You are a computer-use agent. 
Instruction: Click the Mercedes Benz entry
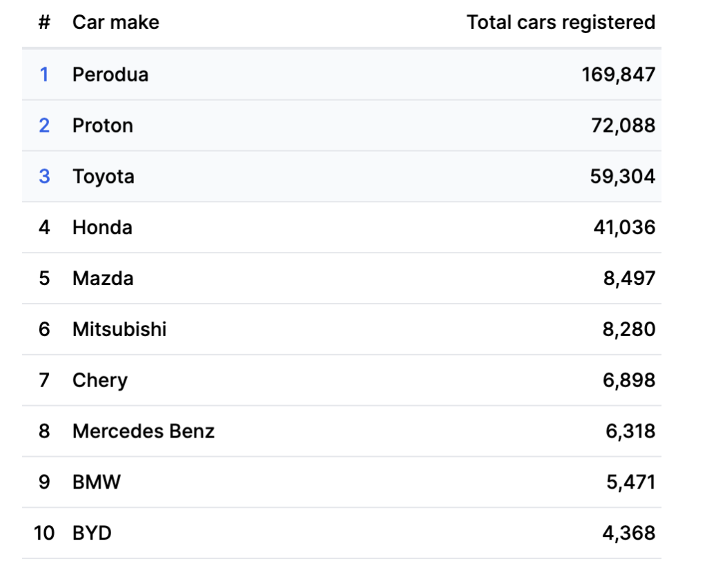tap(144, 431)
